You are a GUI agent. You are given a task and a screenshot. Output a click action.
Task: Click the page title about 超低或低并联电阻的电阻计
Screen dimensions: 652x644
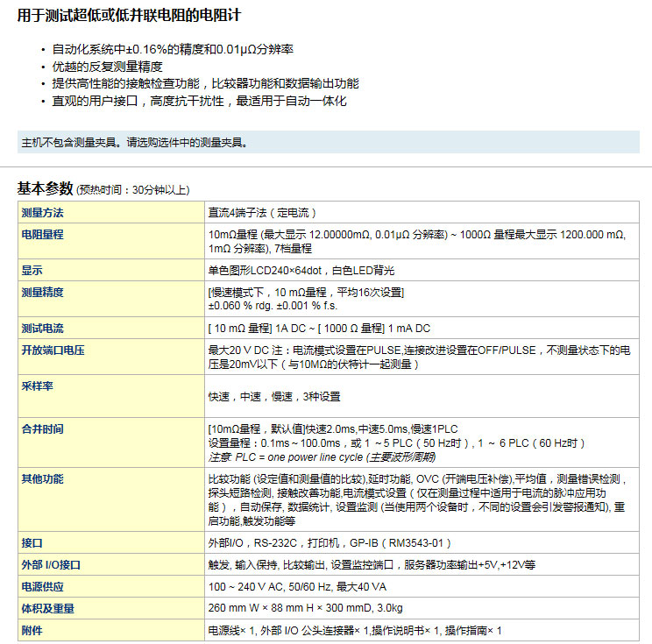click(x=129, y=16)
